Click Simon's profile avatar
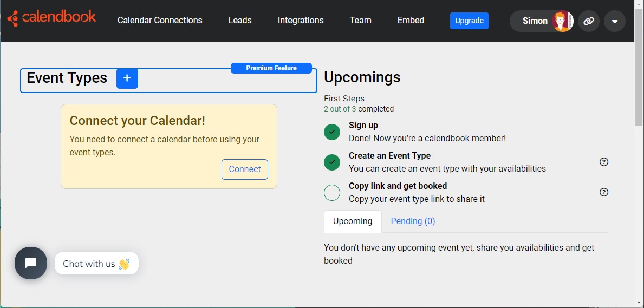Screen dimensions: 644x308 (x=563, y=21)
